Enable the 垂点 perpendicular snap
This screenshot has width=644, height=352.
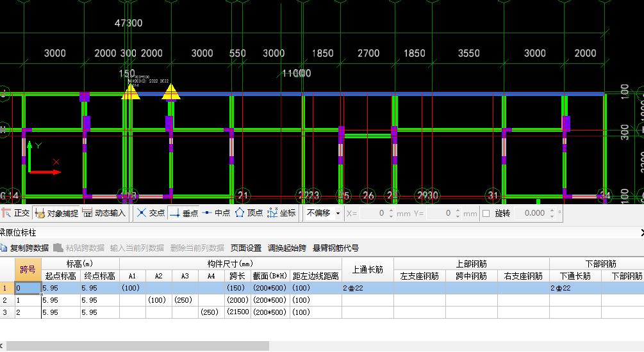[x=184, y=213]
